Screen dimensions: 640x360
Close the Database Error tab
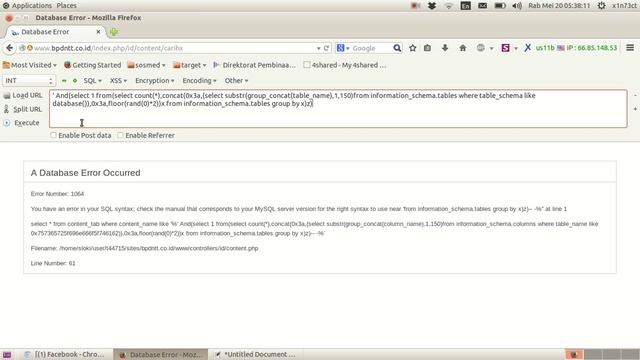click(x=98, y=32)
